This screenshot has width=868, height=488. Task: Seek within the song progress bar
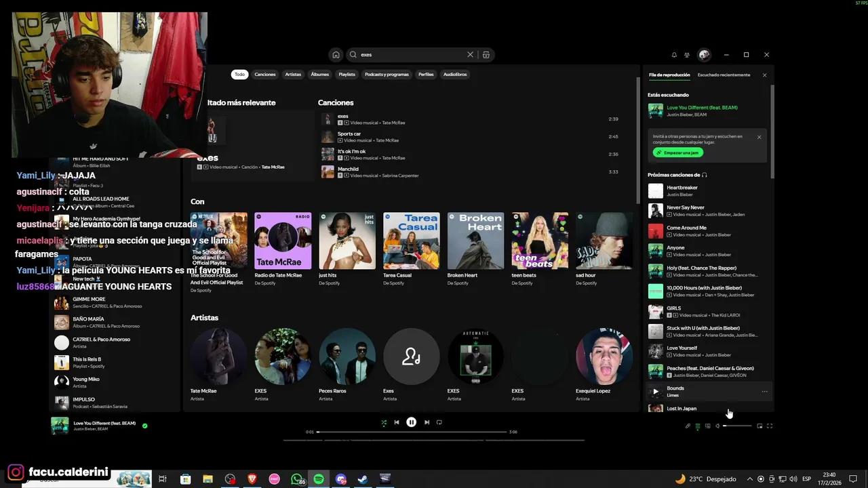(x=412, y=432)
